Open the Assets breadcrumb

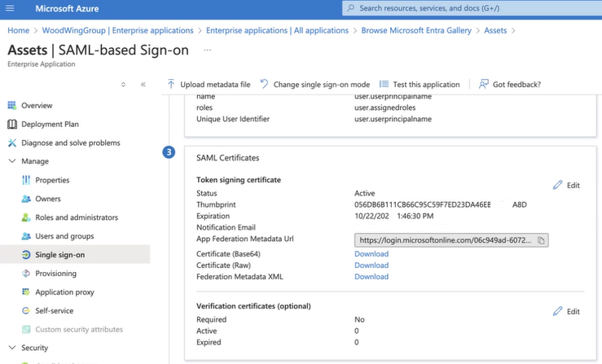pyautogui.click(x=495, y=30)
